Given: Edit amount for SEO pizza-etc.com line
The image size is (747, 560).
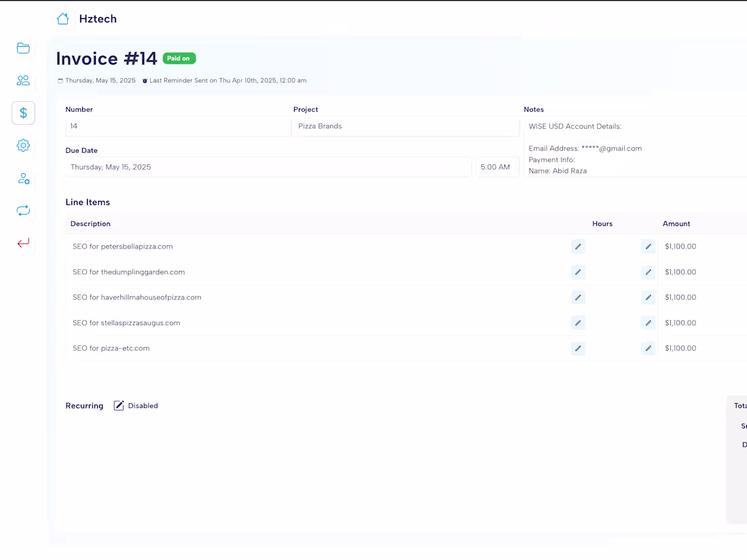Looking at the screenshot, I should pos(648,348).
